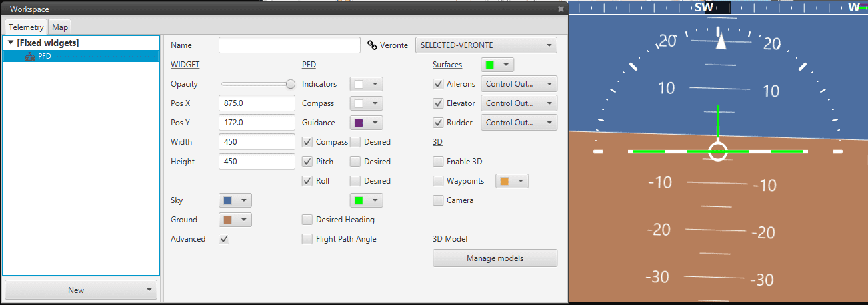Open the Elevator Control Output dropdown
The width and height of the screenshot is (868, 305).
click(x=519, y=103)
